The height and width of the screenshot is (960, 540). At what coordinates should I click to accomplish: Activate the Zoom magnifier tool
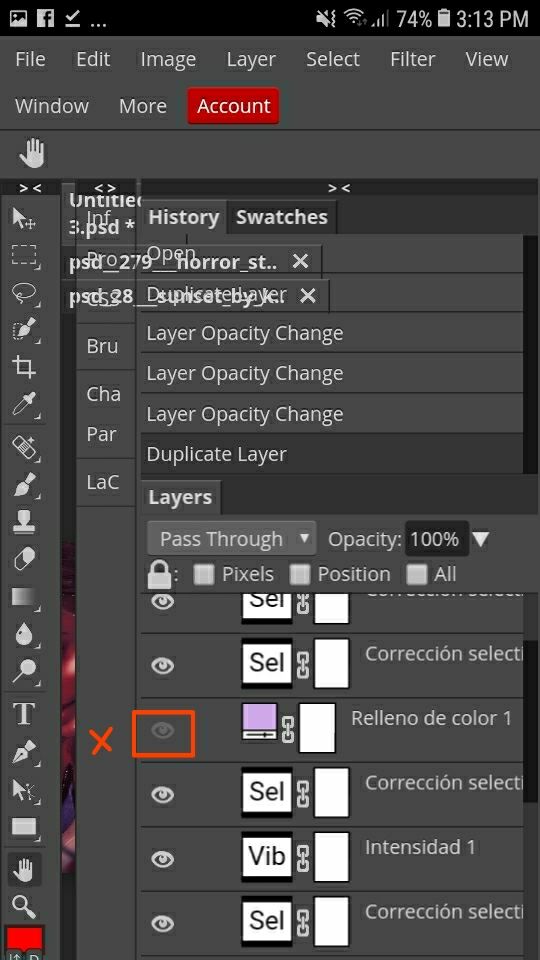tap(24, 906)
